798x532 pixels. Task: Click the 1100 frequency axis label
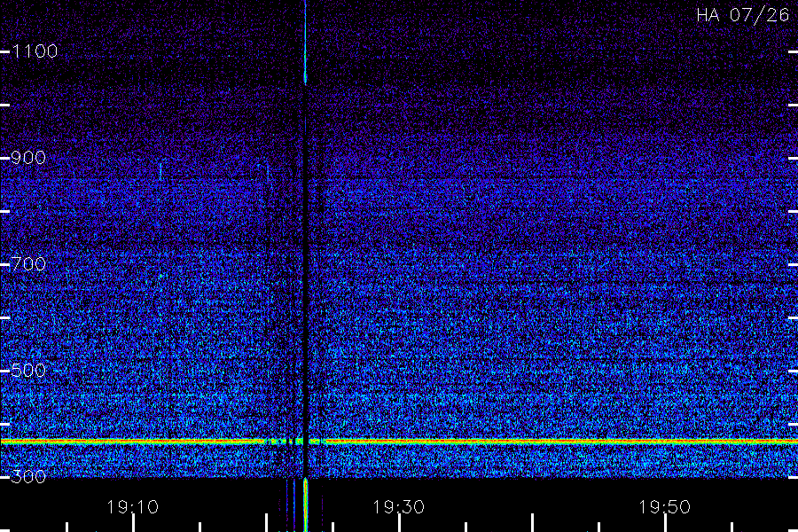tap(35, 51)
